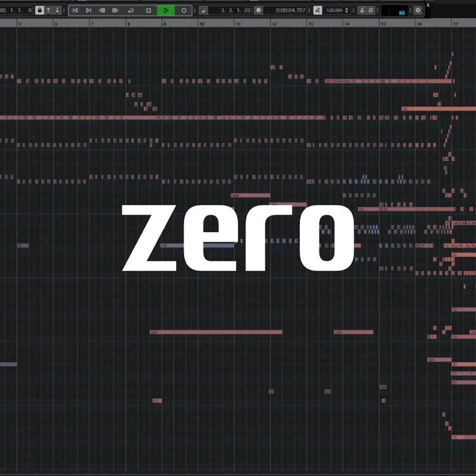Jump to project start with the skip-back icon

[75, 10]
